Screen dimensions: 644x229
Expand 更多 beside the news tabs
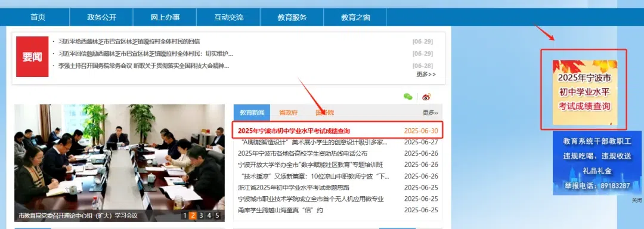tap(431, 113)
